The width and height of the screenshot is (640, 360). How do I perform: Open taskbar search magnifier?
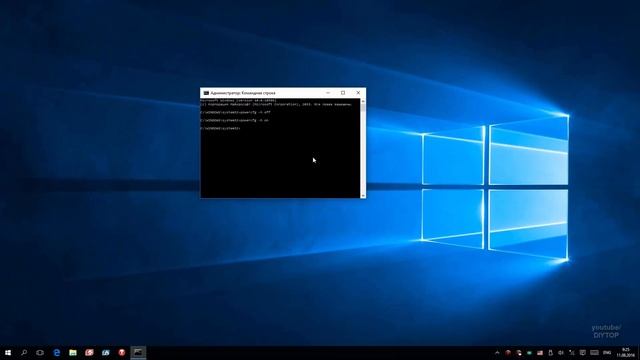[x=24, y=353]
